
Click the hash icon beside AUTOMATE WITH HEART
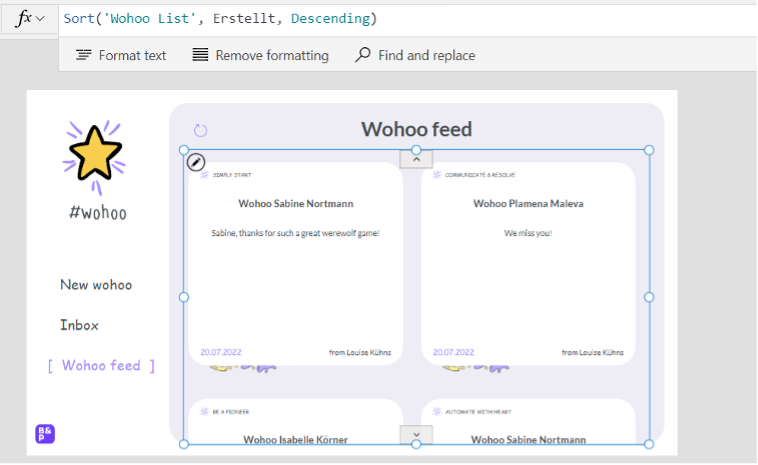click(437, 411)
